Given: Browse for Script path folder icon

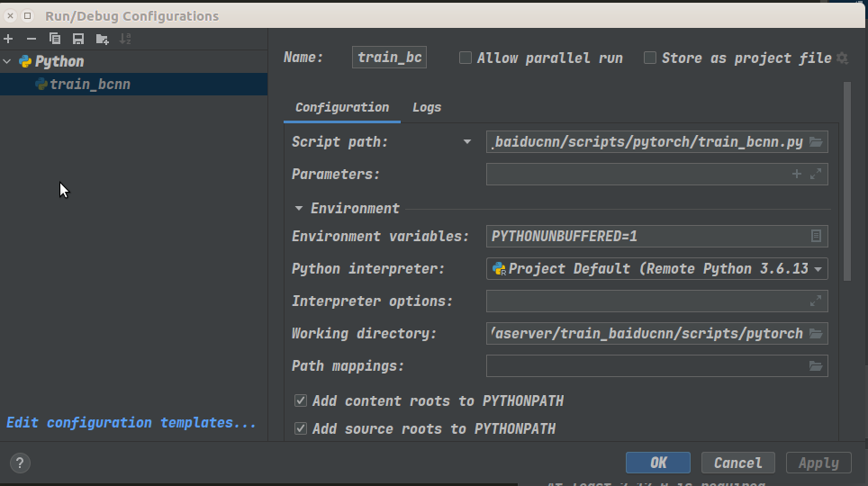Looking at the screenshot, I should pos(816,141).
